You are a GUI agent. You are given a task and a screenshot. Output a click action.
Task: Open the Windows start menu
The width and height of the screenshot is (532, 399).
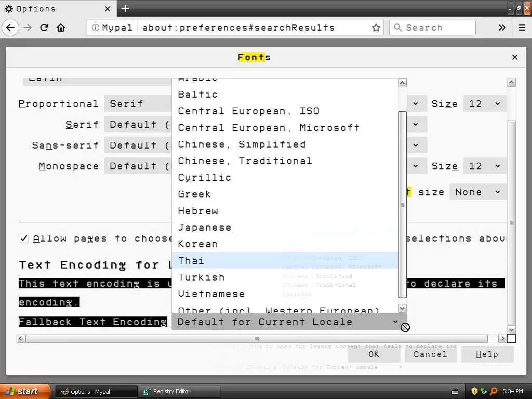[25, 391]
